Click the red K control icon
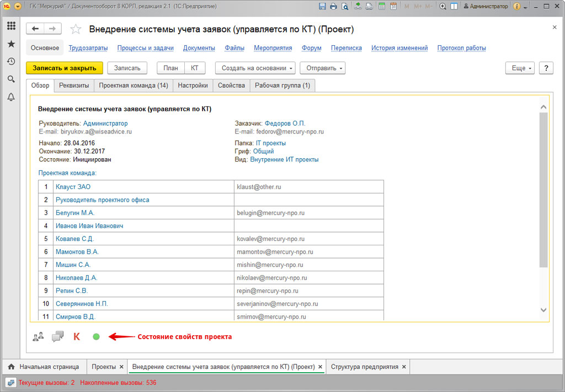Viewport: 565px width, 392px height. tap(77, 336)
